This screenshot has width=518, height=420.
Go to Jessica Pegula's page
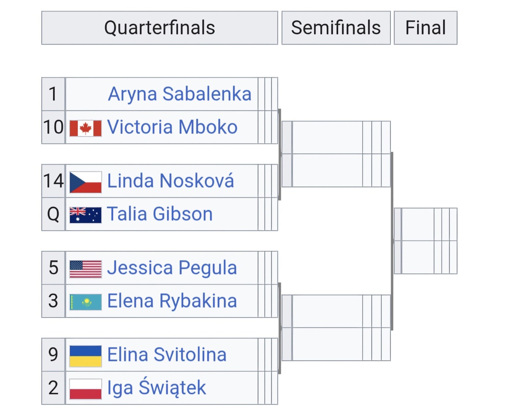(172, 268)
